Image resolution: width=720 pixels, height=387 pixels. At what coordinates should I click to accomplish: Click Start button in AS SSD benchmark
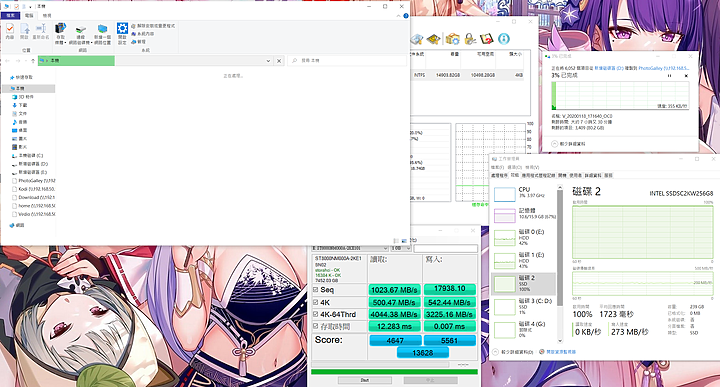(365, 380)
